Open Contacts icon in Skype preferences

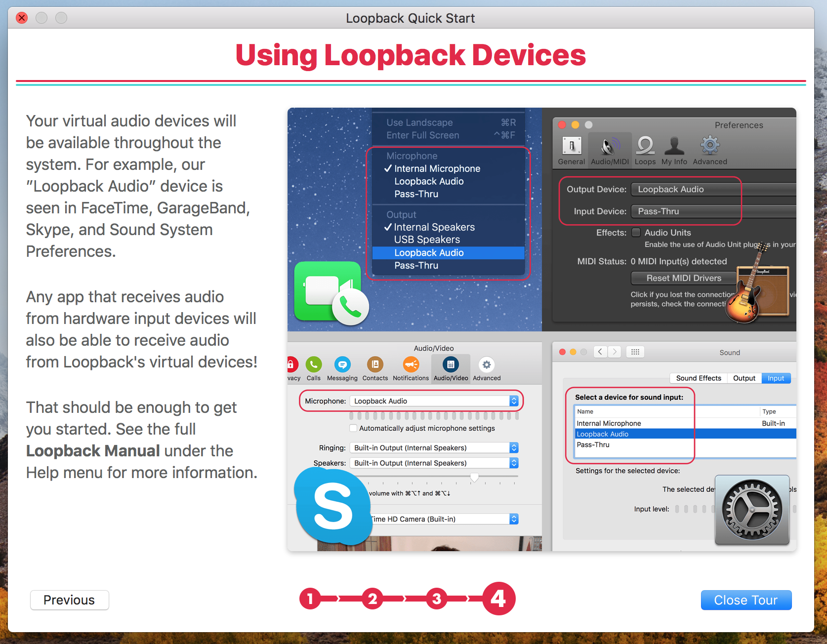click(x=375, y=369)
